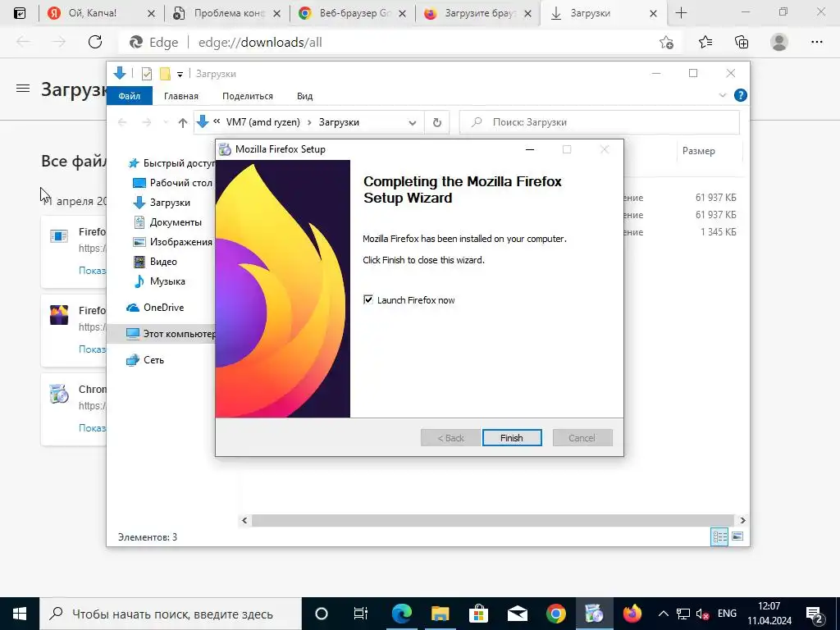The width and height of the screenshot is (840, 630).
Task: Click the Explorer up arrow button
Action: [183, 123]
